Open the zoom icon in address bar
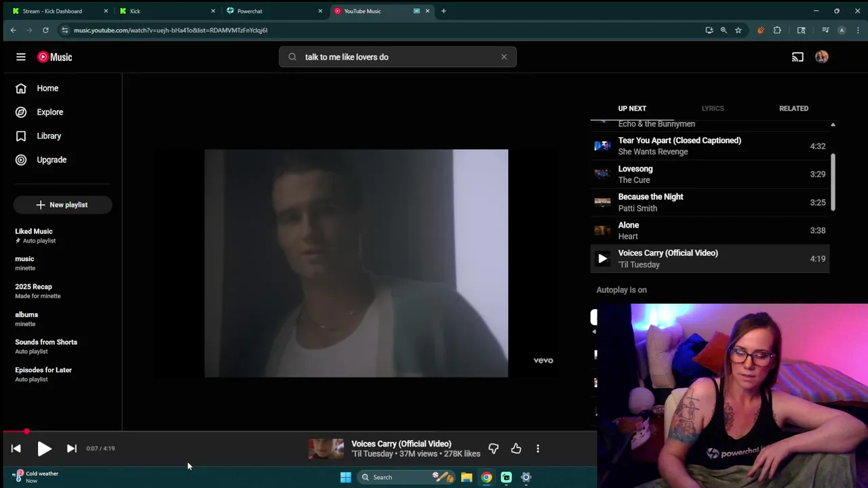The height and width of the screenshot is (488, 868). click(724, 30)
